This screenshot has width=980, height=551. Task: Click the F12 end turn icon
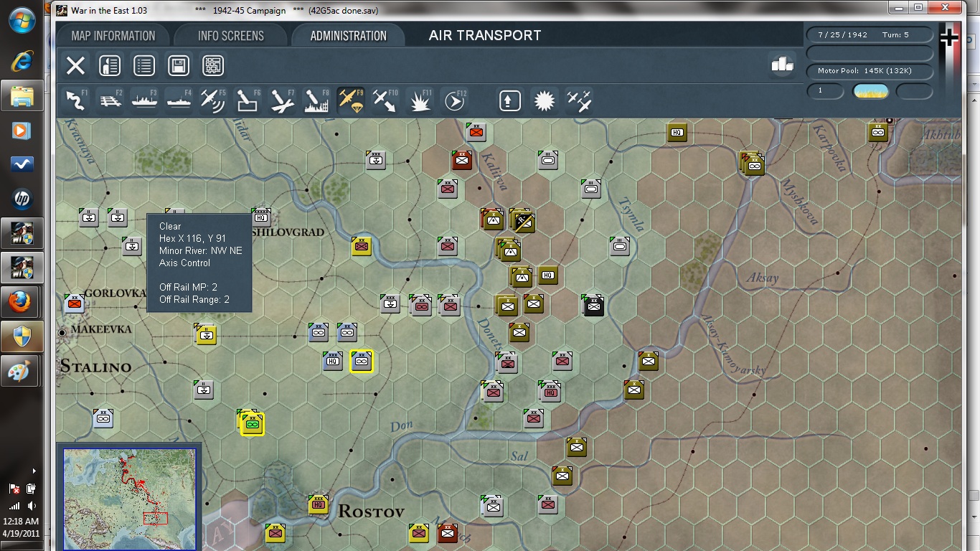pos(454,100)
